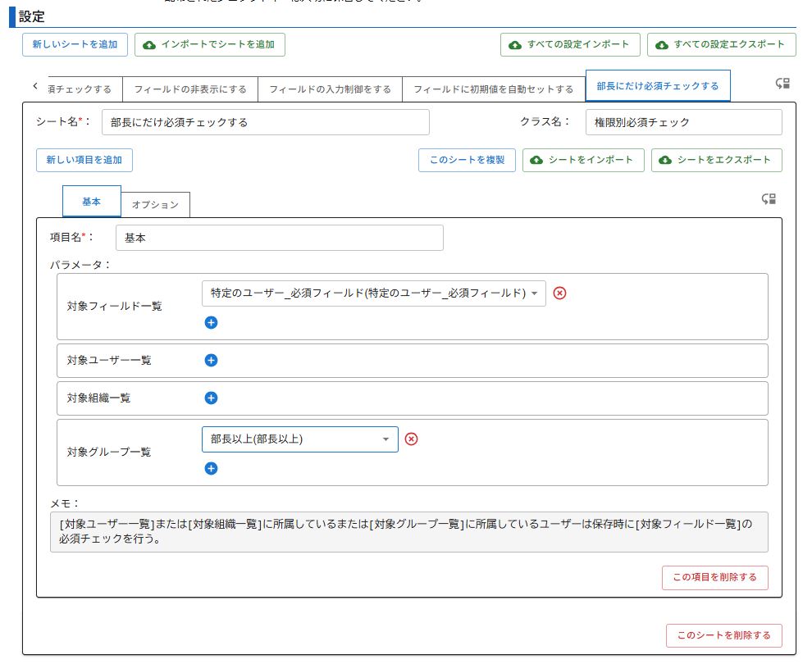The height and width of the screenshot is (664, 812).
Task: Click the 対象フィールド一覧 label
Action: 115,307
